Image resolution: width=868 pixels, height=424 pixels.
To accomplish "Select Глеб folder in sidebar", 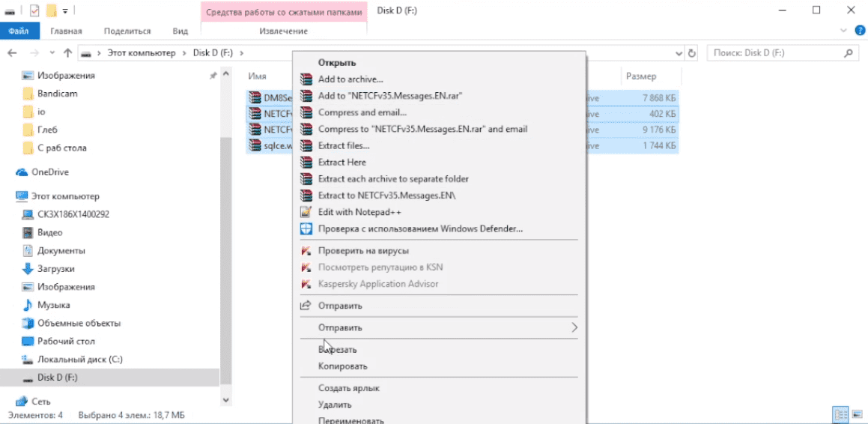I will 48,130.
